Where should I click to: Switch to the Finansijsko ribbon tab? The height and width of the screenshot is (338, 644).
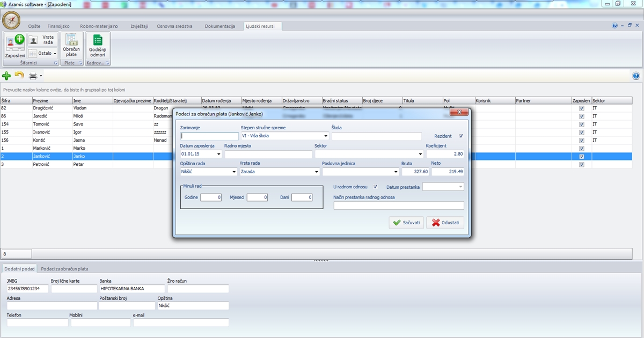click(x=58, y=26)
